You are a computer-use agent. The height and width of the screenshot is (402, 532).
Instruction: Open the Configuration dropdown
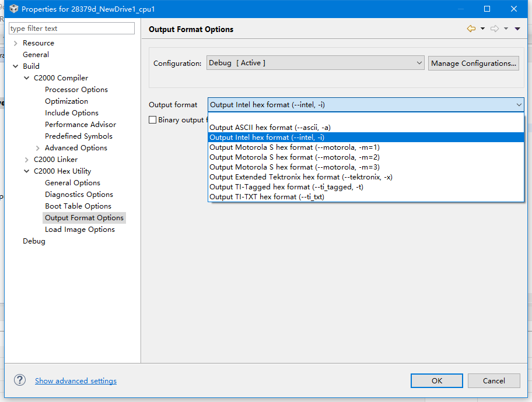pos(315,63)
